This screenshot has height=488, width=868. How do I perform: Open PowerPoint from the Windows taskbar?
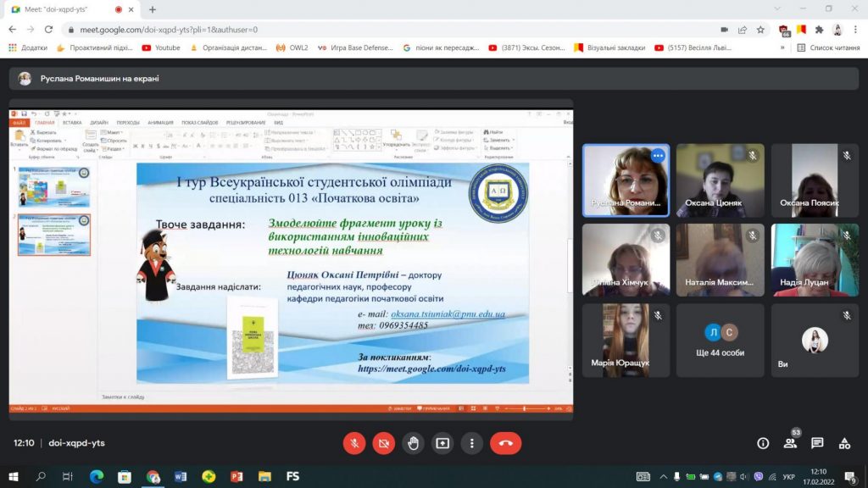(x=236, y=477)
